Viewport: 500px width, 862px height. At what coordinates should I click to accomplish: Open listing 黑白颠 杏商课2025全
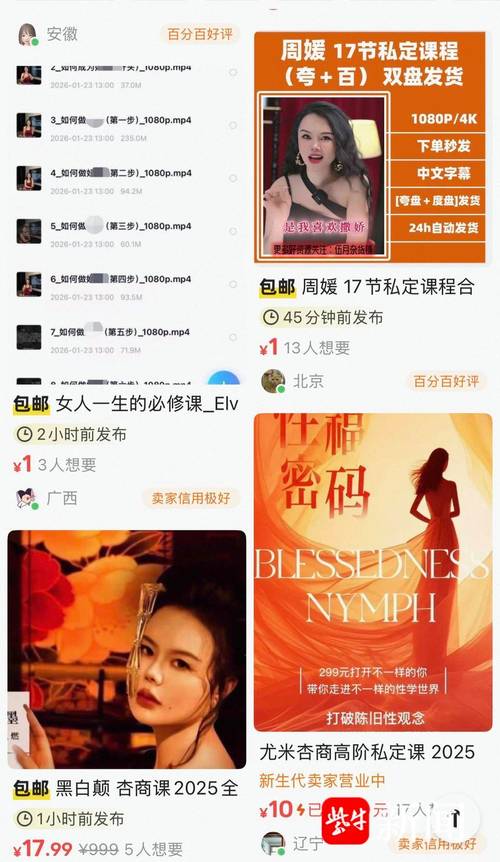click(x=126, y=788)
